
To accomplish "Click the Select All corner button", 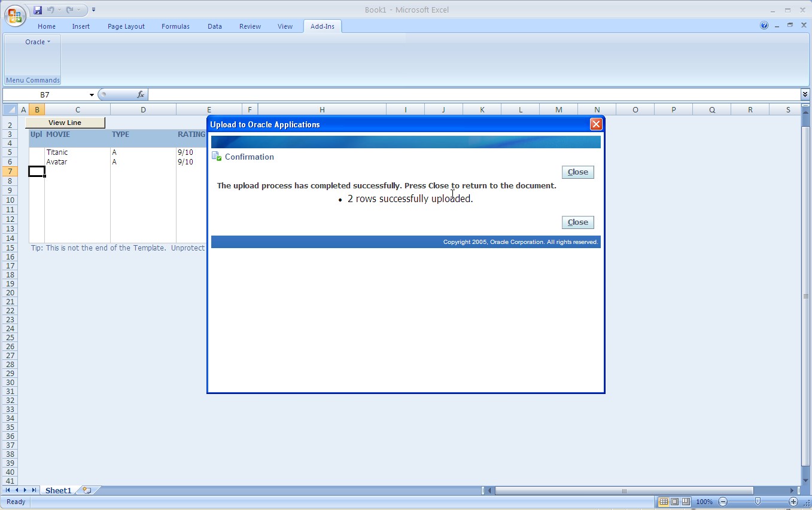I will tap(11, 109).
